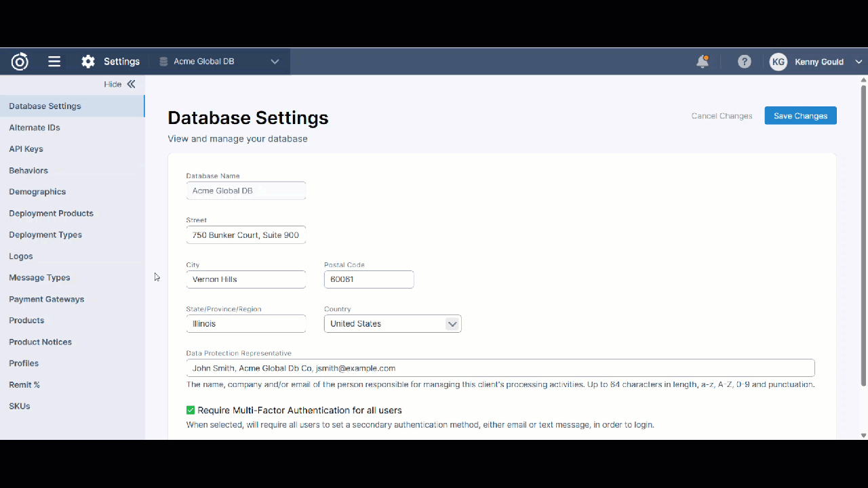868x488 pixels.
Task: Click the Save Changes button
Action: click(800, 116)
